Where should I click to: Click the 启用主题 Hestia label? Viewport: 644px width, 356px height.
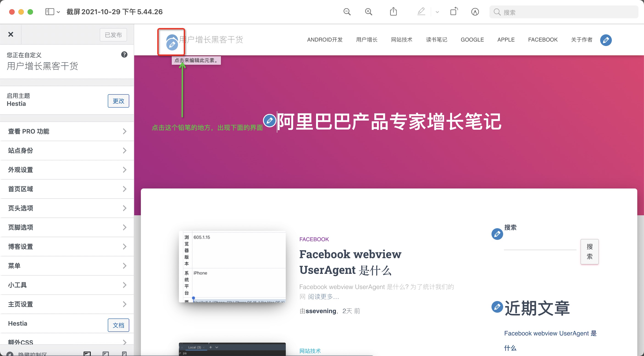[x=19, y=100]
